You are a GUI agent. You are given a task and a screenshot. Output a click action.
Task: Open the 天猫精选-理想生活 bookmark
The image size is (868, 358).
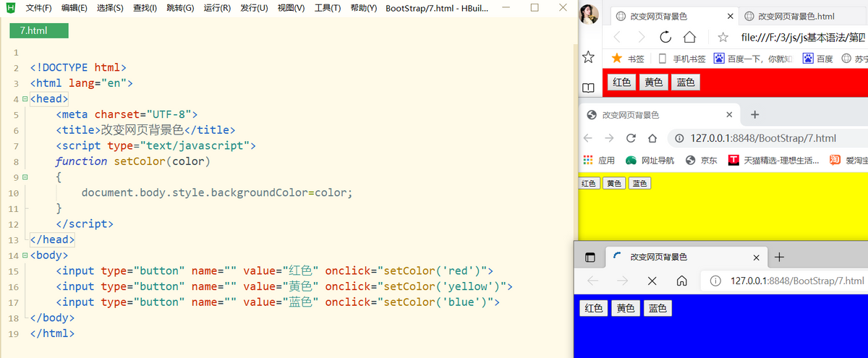(773, 160)
